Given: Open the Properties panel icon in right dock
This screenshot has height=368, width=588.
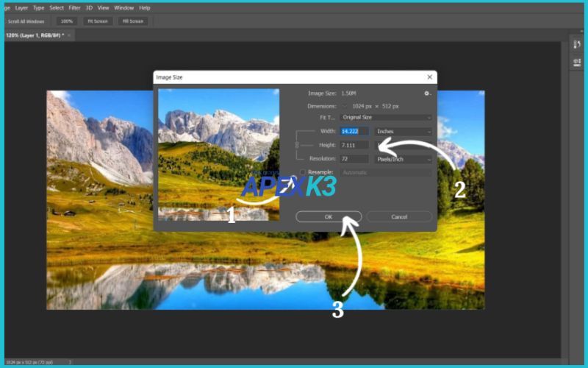Looking at the screenshot, I should [x=577, y=60].
